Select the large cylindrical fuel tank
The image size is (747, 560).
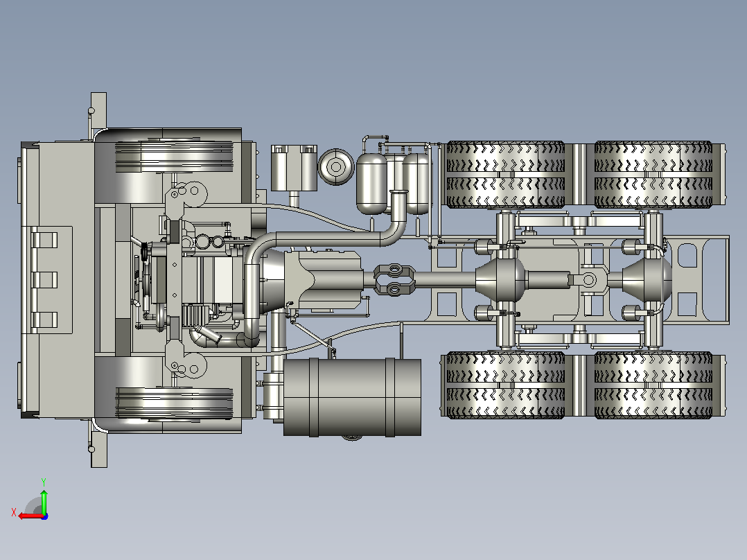pos(352,397)
